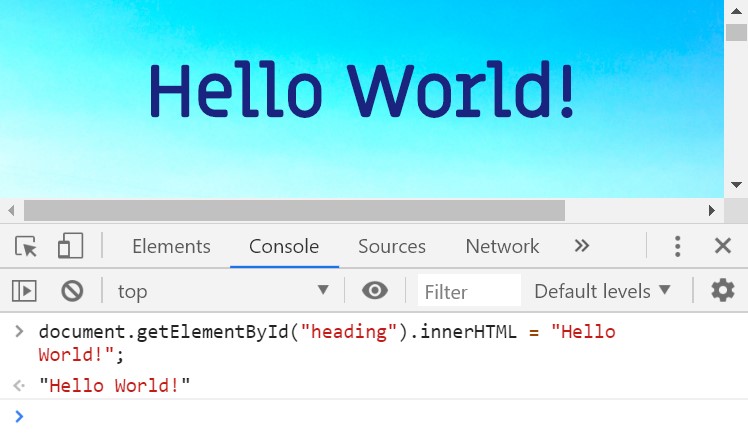Viewport: 748px width, 439px height.
Task: Click the page scroll right arrow
Action: click(712, 210)
